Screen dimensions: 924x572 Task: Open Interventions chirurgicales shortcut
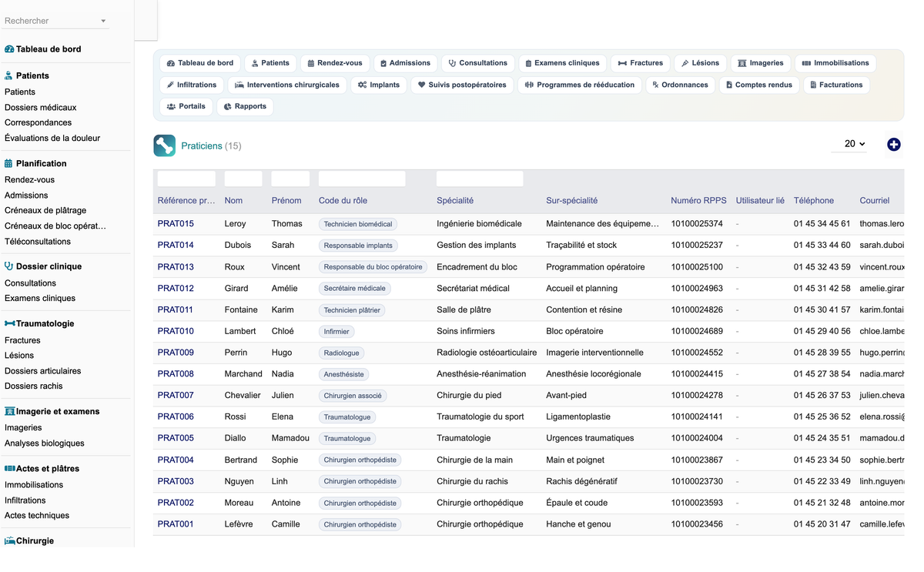287,85
